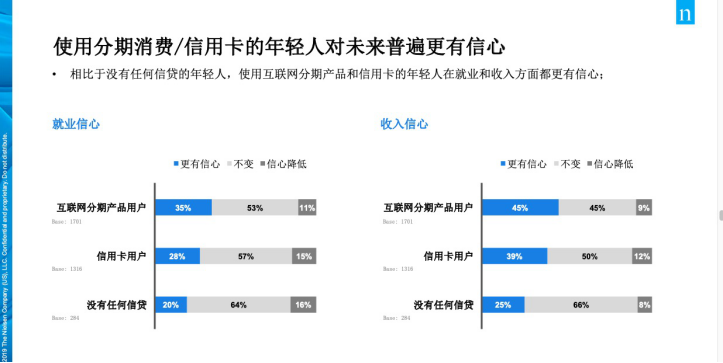Viewport: 723px width, 363px height.
Task: Click the 39% blue bar in 收入信心 chart
Action: tap(515, 256)
